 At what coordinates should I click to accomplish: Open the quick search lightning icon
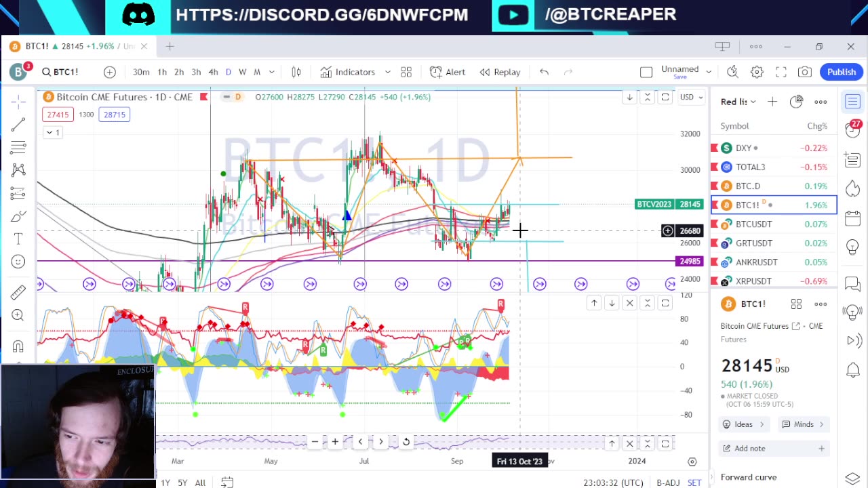pos(732,72)
